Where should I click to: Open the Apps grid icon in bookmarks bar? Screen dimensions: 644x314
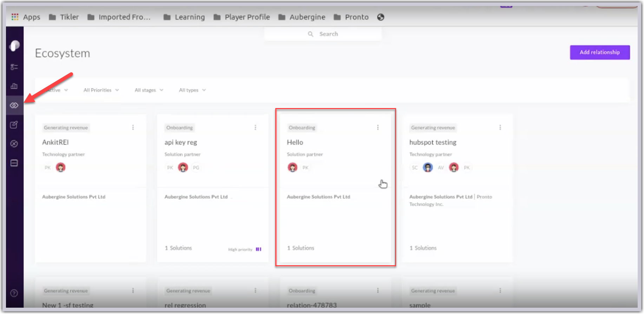(15, 17)
